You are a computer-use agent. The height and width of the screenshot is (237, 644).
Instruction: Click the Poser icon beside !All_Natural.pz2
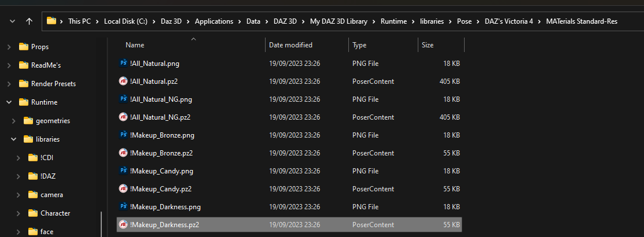coord(123,81)
